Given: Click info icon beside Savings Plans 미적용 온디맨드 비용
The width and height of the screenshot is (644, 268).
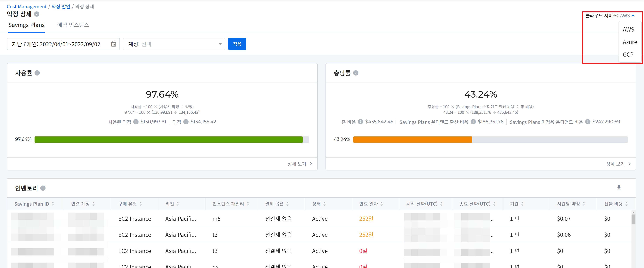Looking at the screenshot, I should coord(588,122).
